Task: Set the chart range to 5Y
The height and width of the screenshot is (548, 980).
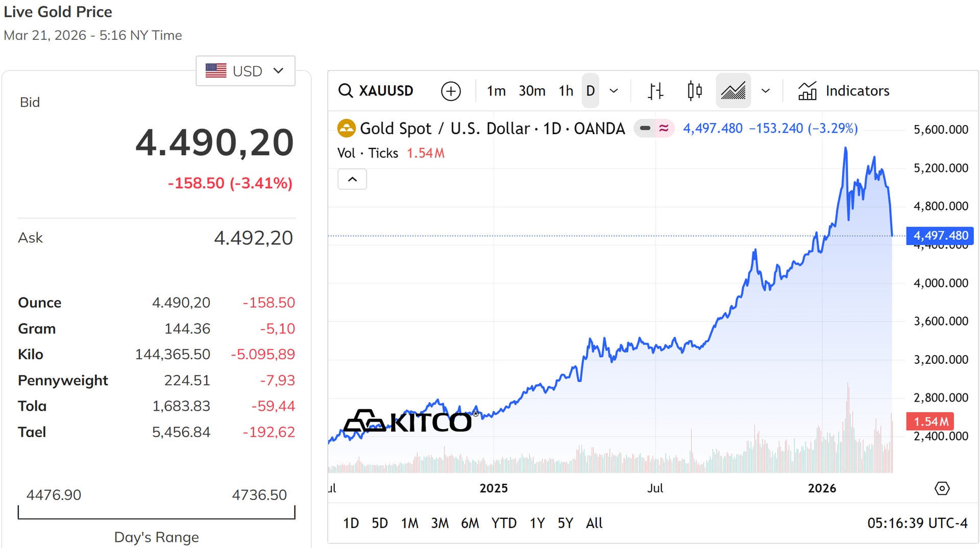Action: (x=565, y=523)
